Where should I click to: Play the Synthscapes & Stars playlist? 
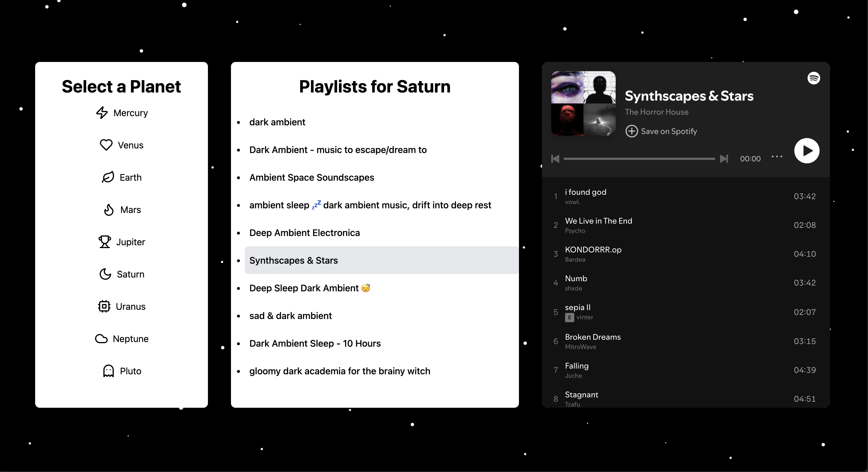point(807,151)
